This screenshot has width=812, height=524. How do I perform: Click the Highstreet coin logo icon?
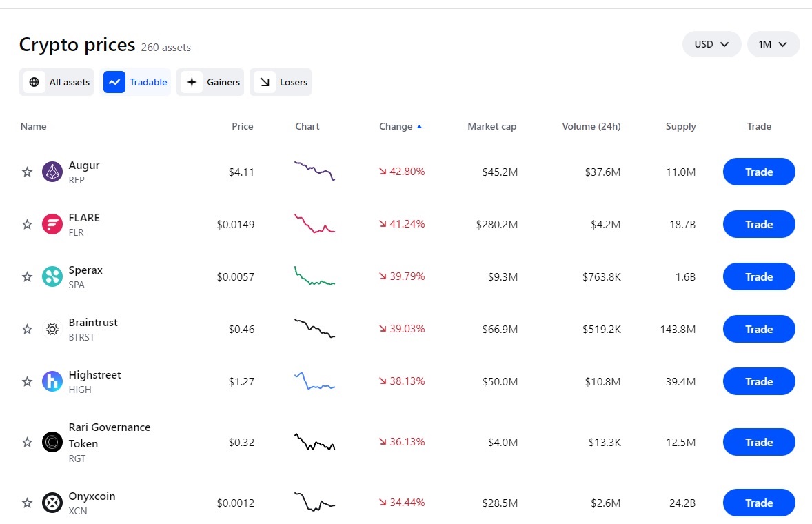coord(52,381)
